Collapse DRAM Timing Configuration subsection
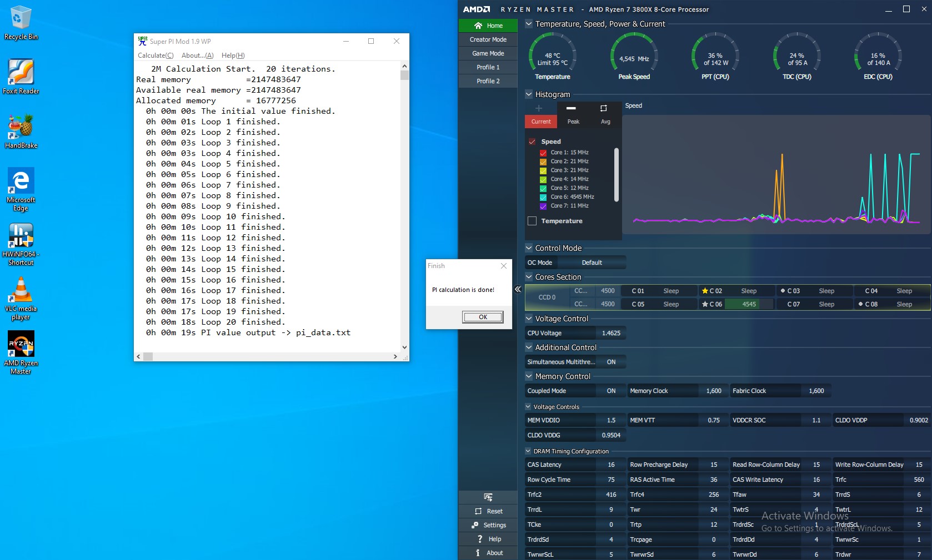 point(528,451)
